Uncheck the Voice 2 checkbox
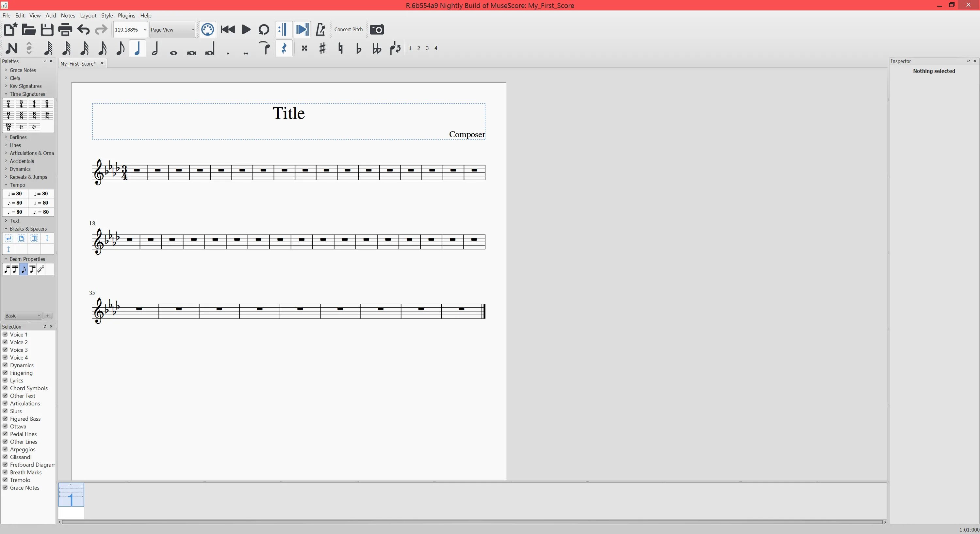This screenshot has width=980, height=534. click(x=5, y=342)
